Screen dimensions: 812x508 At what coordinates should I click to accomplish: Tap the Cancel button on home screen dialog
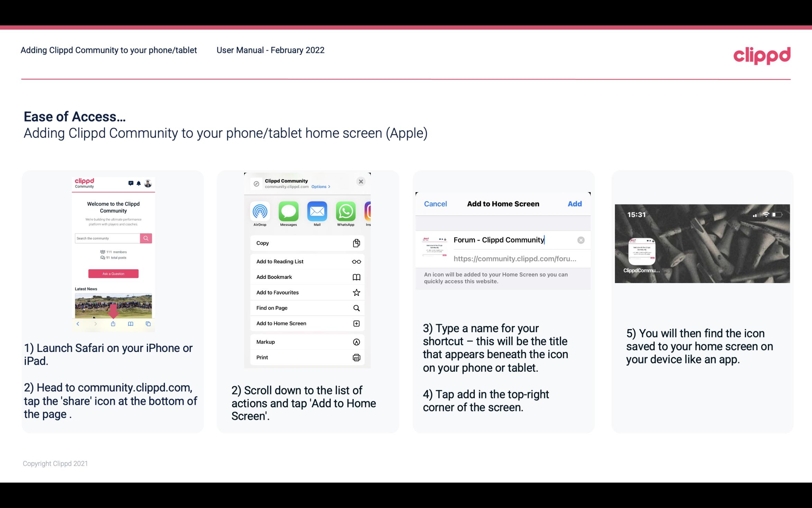tap(435, 203)
